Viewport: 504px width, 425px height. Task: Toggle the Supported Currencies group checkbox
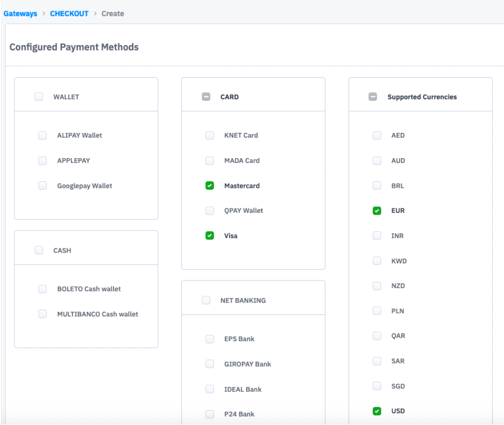tap(373, 97)
